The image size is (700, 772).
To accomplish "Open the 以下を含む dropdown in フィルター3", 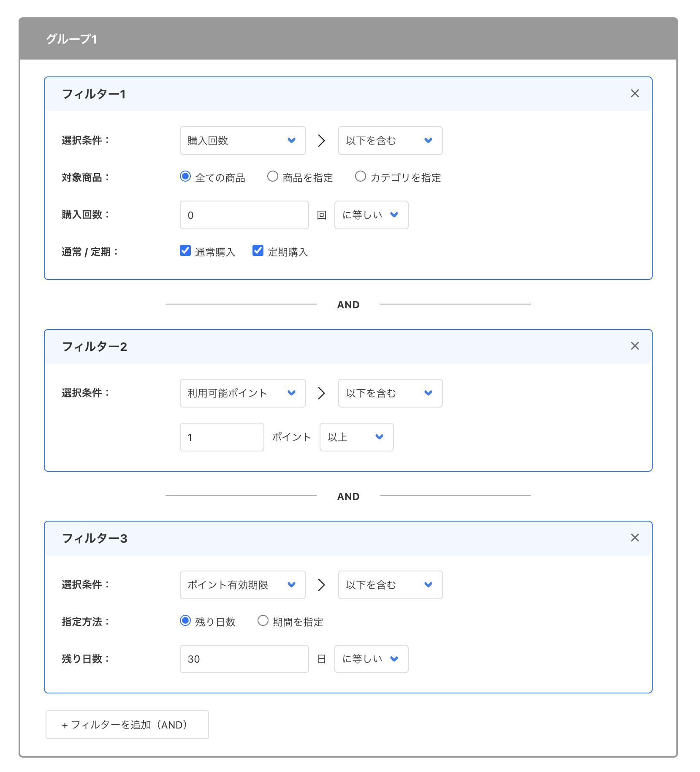I will 390,584.
